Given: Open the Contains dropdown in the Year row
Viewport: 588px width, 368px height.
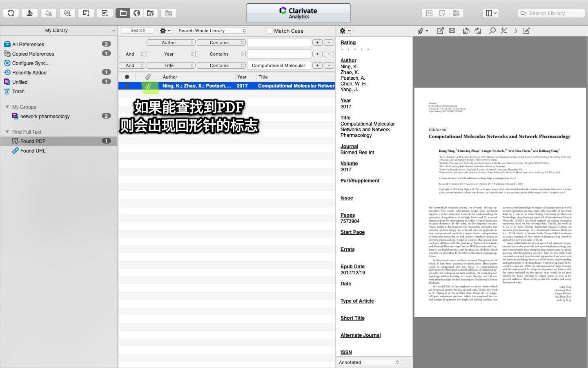Looking at the screenshot, I should [x=221, y=54].
